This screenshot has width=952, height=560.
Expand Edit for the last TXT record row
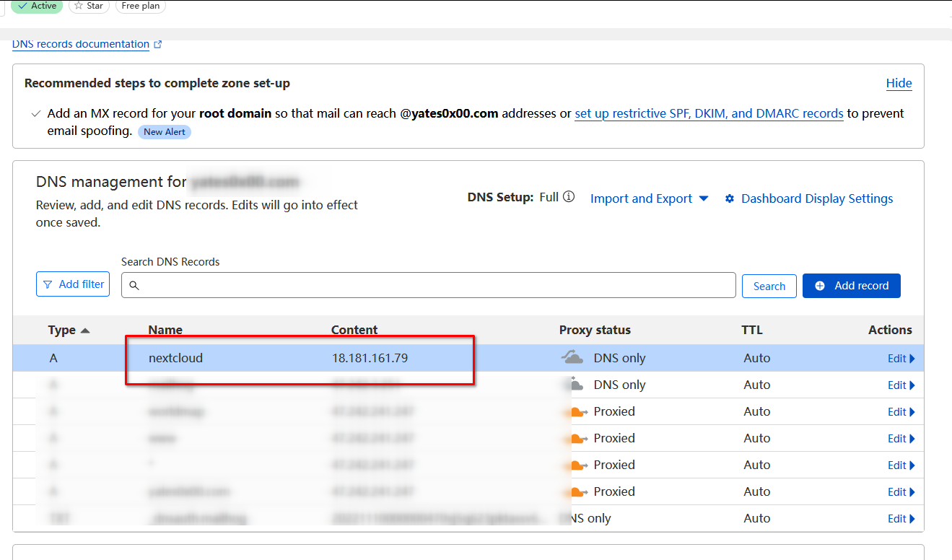tap(901, 519)
